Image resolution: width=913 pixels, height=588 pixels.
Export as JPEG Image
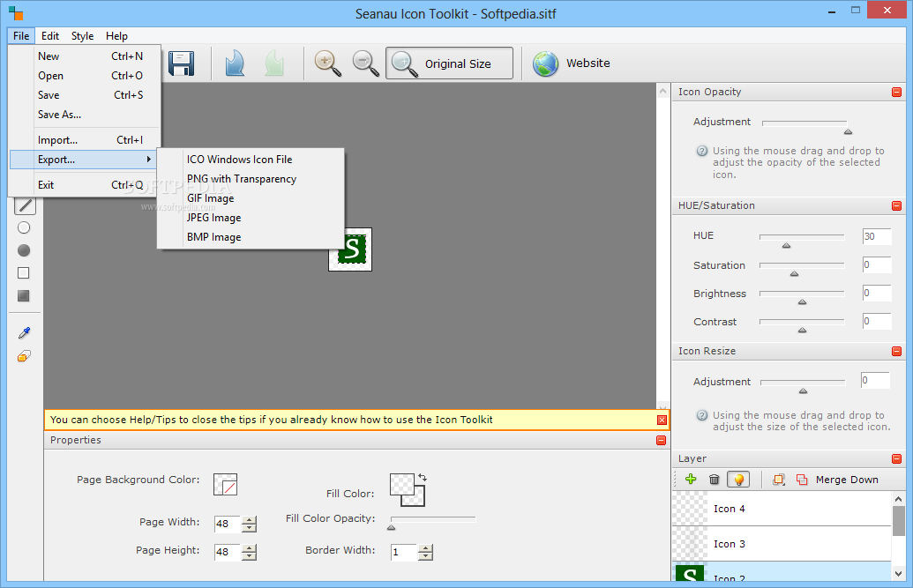pyautogui.click(x=251, y=218)
